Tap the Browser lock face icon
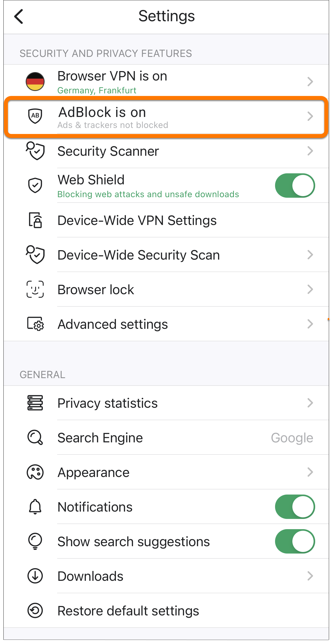 coord(35,289)
